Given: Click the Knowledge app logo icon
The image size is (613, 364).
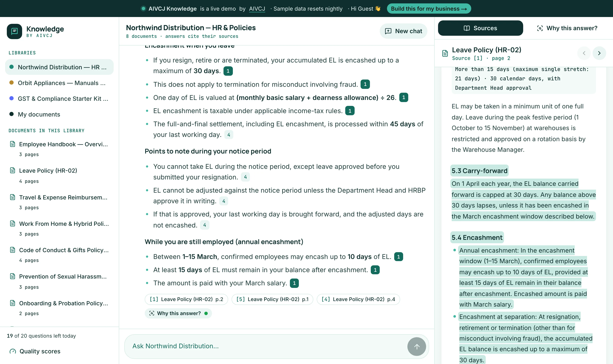Looking at the screenshot, I should (14, 31).
